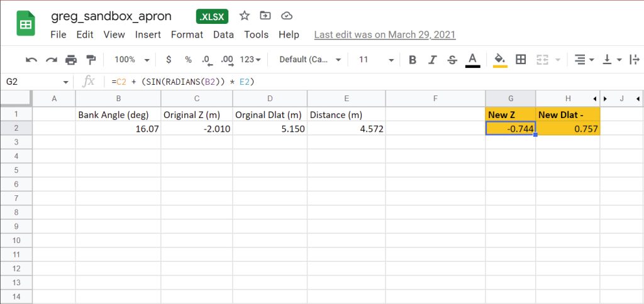The width and height of the screenshot is (644, 304).
Task: Click the .XLSX file badge
Action: tap(213, 16)
